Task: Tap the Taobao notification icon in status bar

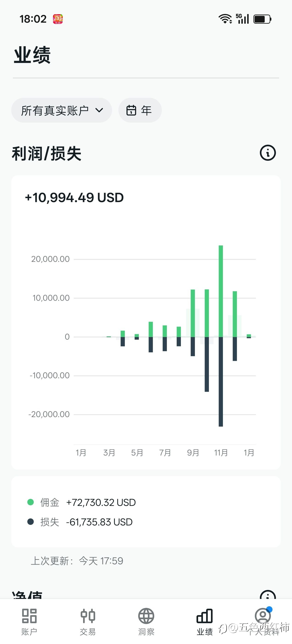Action: click(x=58, y=19)
